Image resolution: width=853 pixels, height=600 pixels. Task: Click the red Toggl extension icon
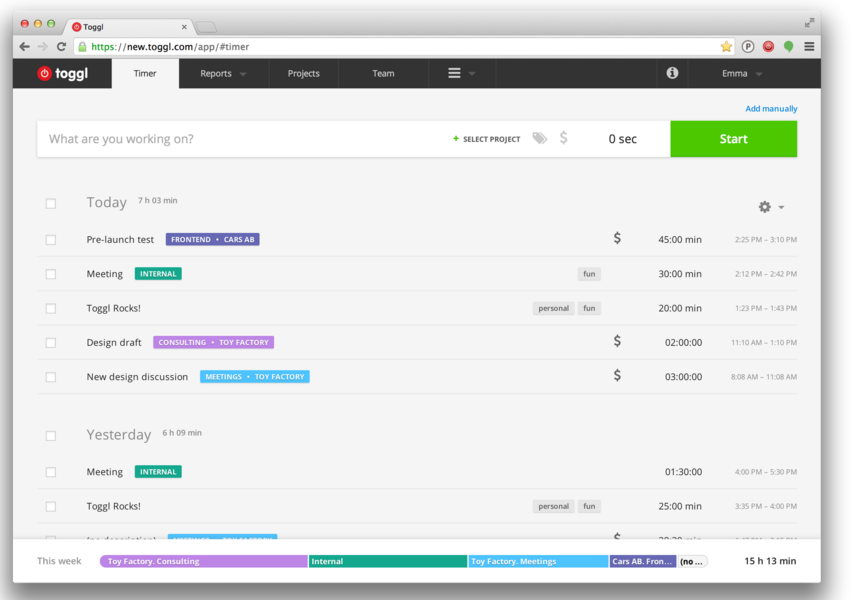pos(768,47)
